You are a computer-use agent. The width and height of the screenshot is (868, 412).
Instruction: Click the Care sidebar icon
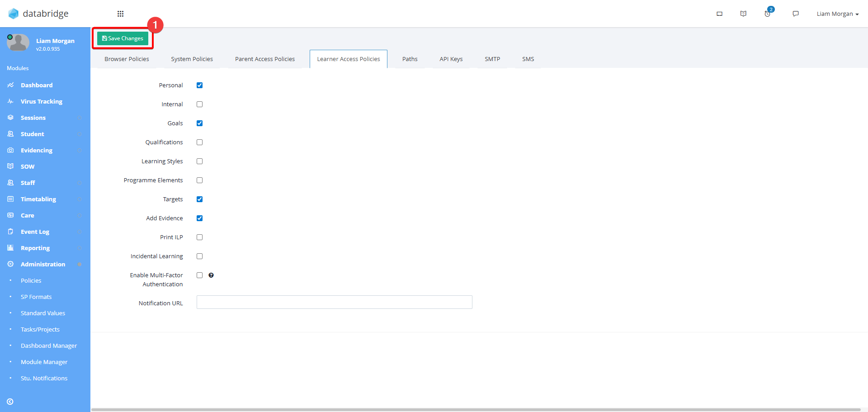click(x=10, y=215)
